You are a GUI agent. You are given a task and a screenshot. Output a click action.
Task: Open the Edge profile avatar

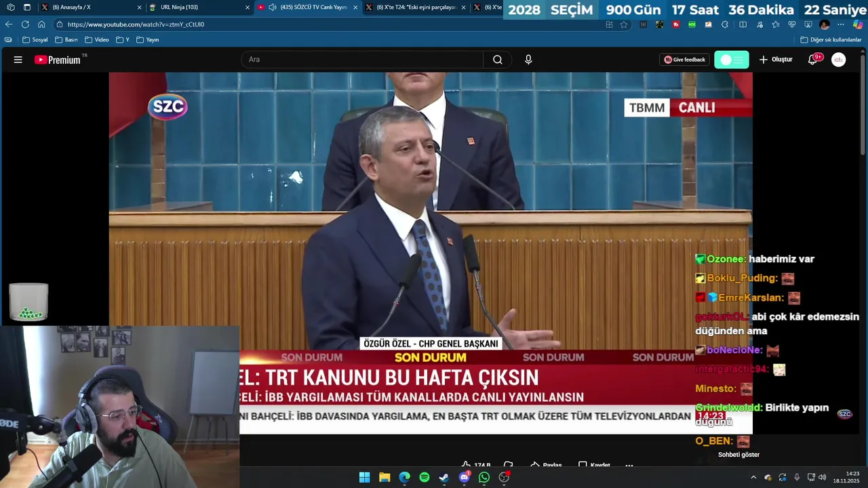click(x=825, y=24)
